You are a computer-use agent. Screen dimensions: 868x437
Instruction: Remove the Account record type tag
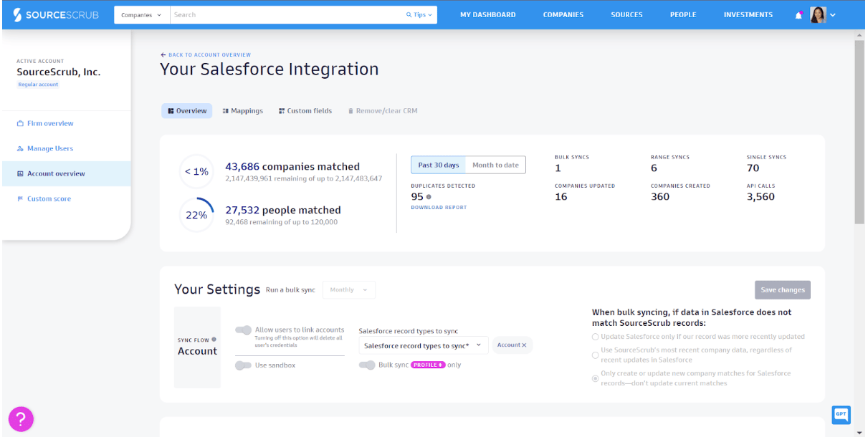[x=524, y=345]
